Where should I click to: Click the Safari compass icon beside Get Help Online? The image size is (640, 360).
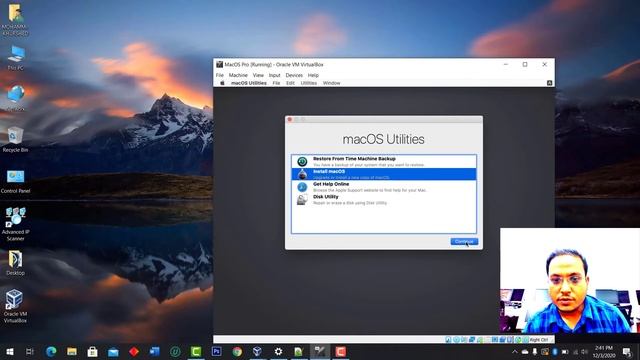tap(302, 187)
